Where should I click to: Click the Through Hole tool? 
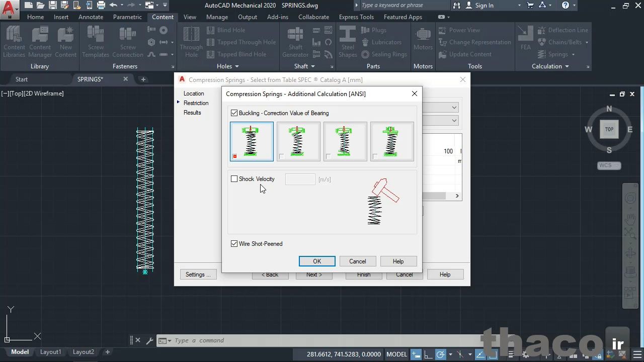click(x=191, y=42)
